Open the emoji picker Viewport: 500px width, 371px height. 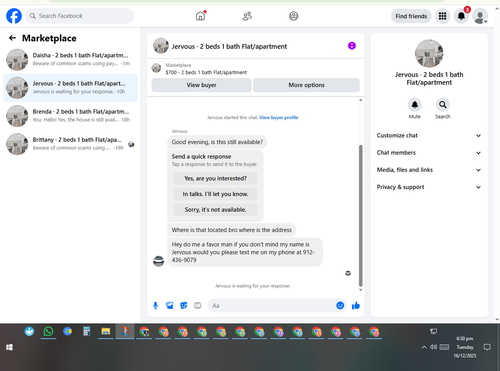pyautogui.click(x=340, y=305)
